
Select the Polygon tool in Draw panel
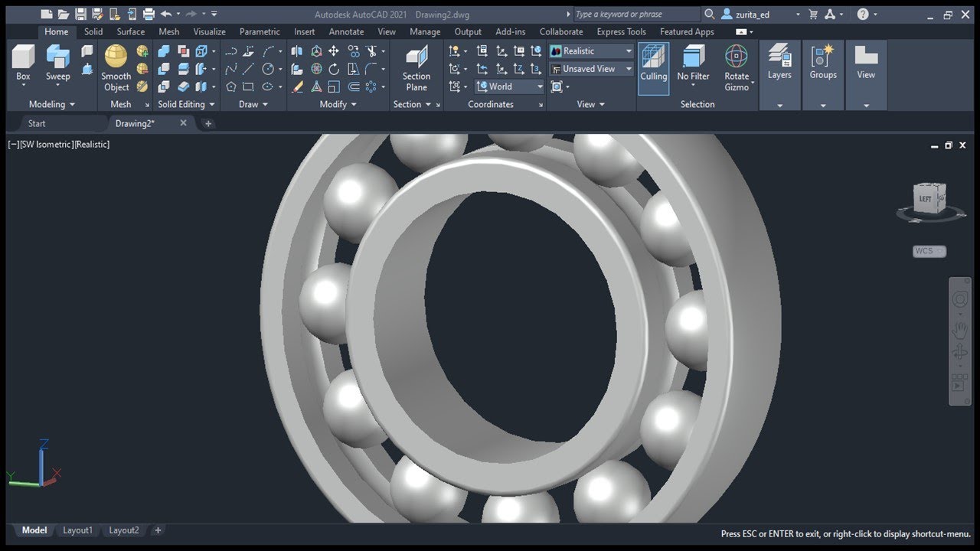[x=230, y=86]
